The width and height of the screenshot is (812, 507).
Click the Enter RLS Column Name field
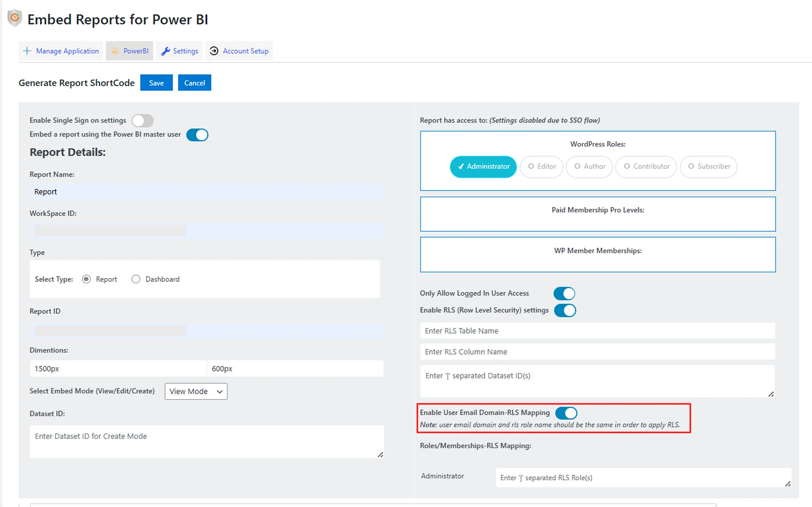click(x=598, y=352)
